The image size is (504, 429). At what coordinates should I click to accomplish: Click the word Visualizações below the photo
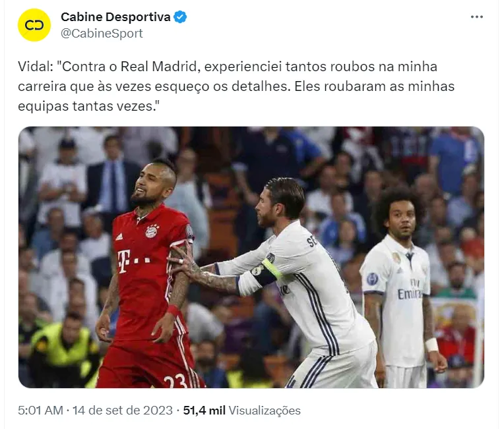pos(265,411)
